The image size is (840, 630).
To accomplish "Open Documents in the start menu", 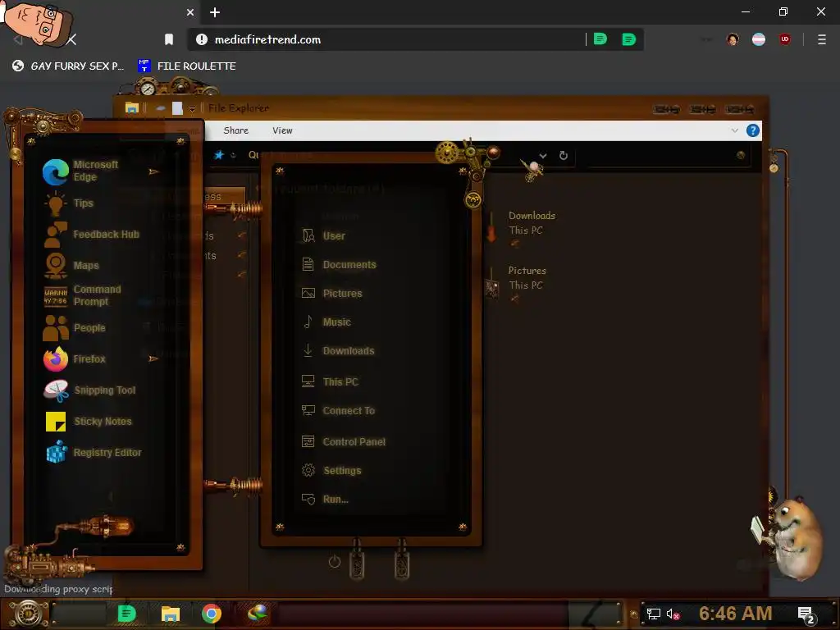I will (x=339, y=265).
